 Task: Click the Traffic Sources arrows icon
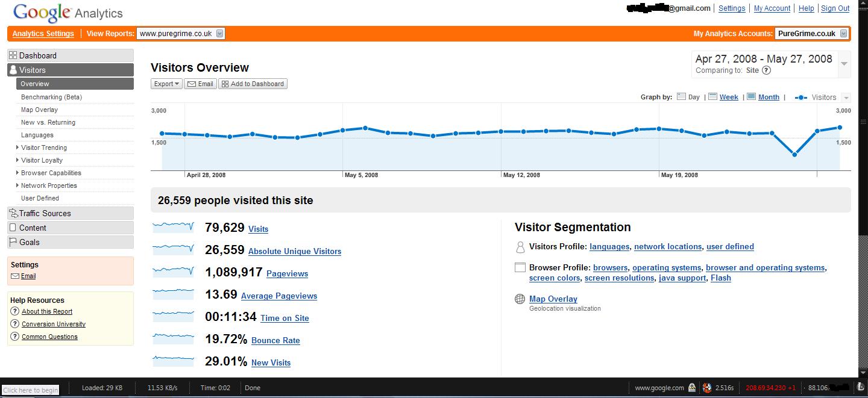(x=13, y=213)
